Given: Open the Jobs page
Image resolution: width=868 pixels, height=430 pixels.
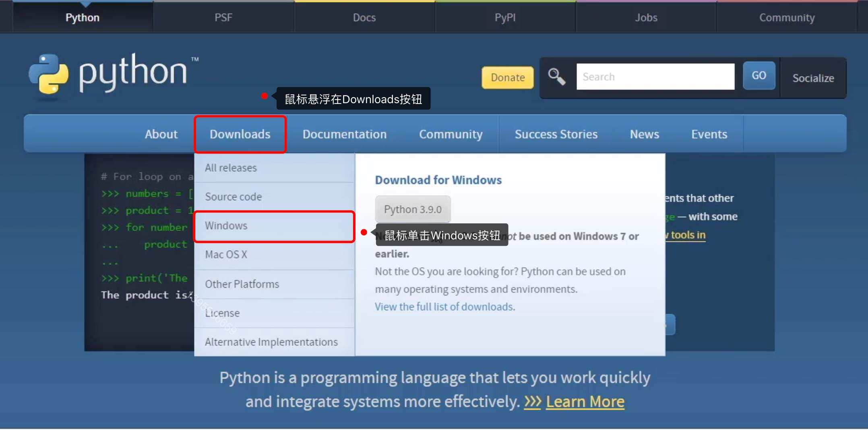Looking at the screenshot, I should click(646, 17).
